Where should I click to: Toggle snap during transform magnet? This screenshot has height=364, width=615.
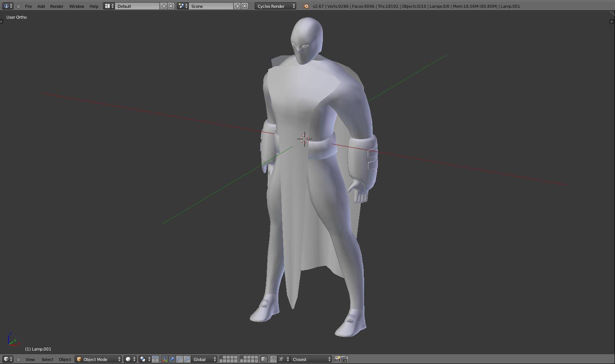click(x=273, y=359)
